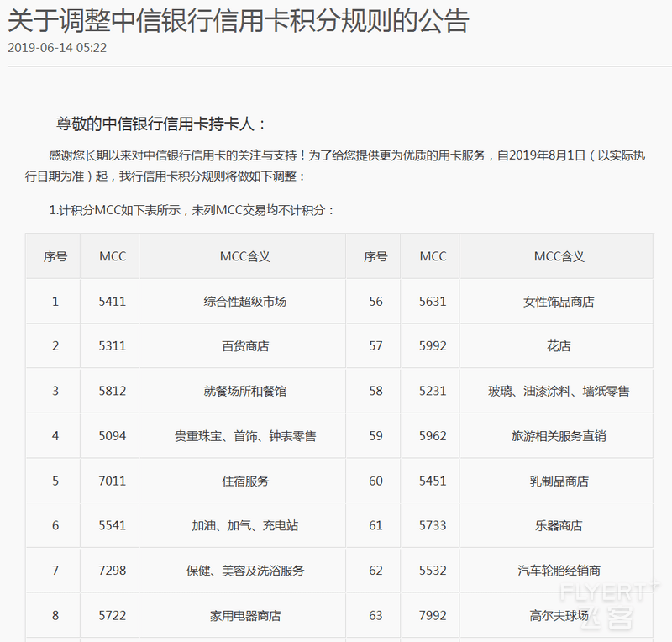Click MCC code 5231
The image size is (672, 642).
click(433, 391)
